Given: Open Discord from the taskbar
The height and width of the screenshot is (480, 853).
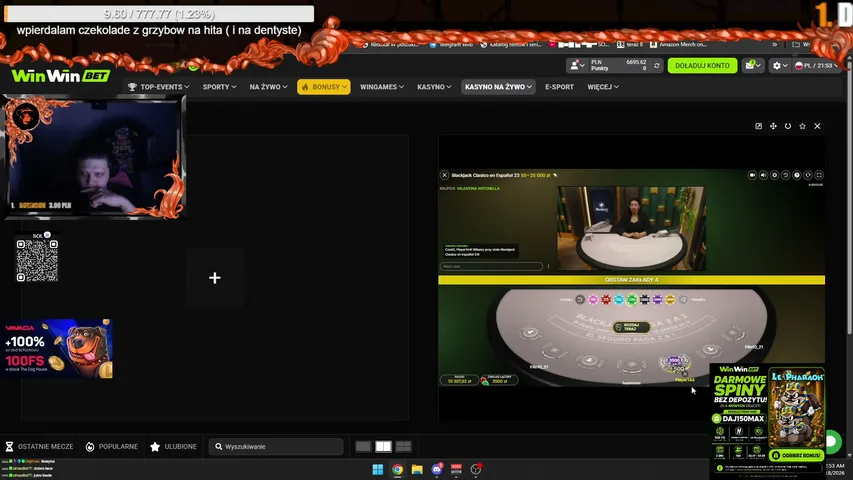Looking at the screenshot, I should point(437,470).
